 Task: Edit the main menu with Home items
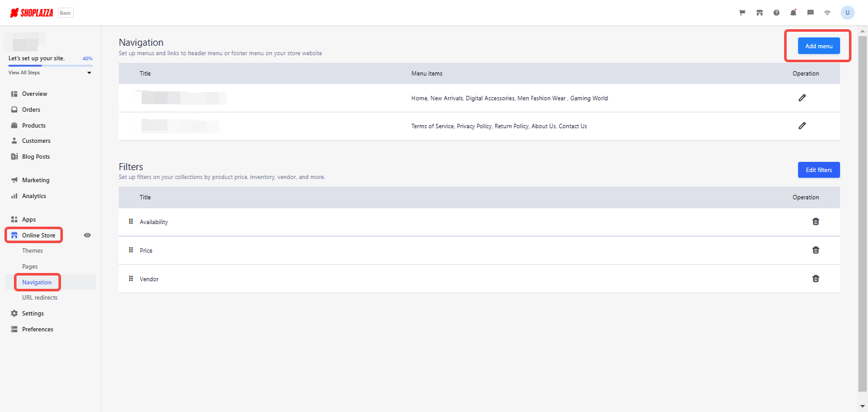[802, 98]
